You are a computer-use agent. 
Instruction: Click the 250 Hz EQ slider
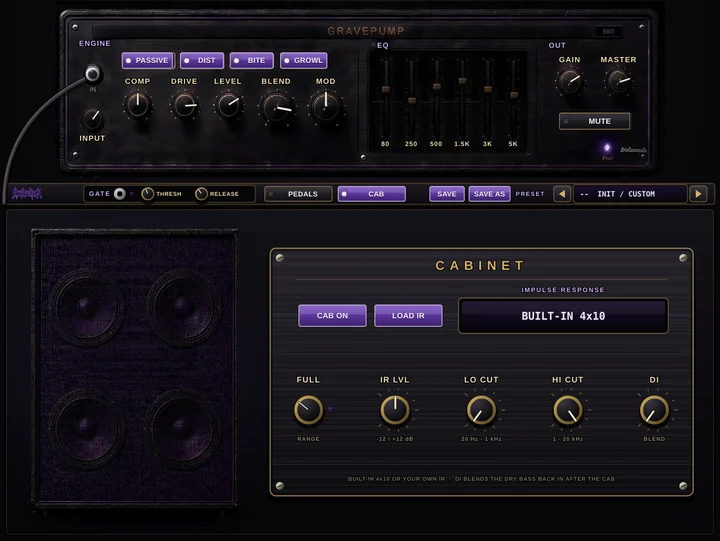pos(412,100)
